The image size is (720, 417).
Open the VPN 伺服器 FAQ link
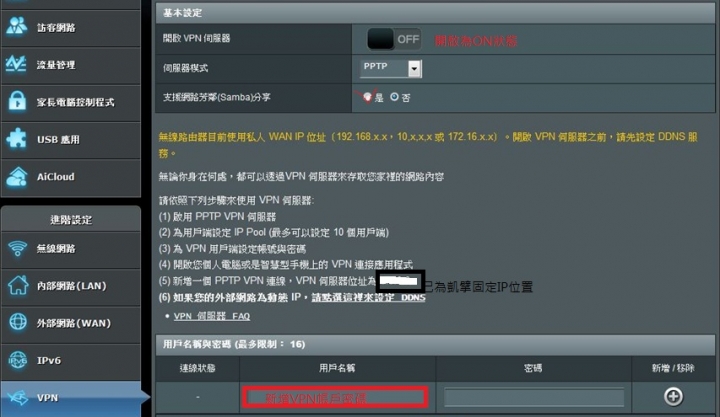pos(212,316)
